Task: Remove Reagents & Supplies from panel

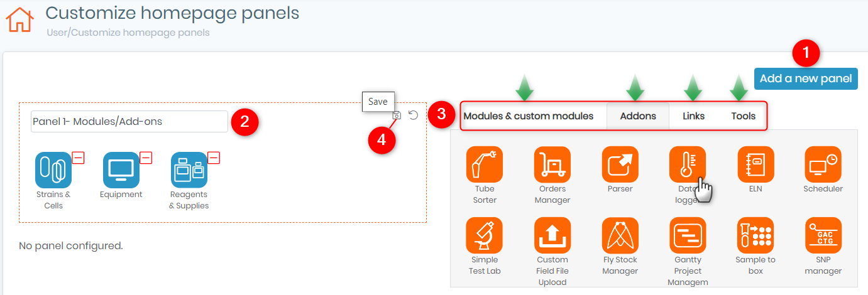Action: (x=214, y=158)
